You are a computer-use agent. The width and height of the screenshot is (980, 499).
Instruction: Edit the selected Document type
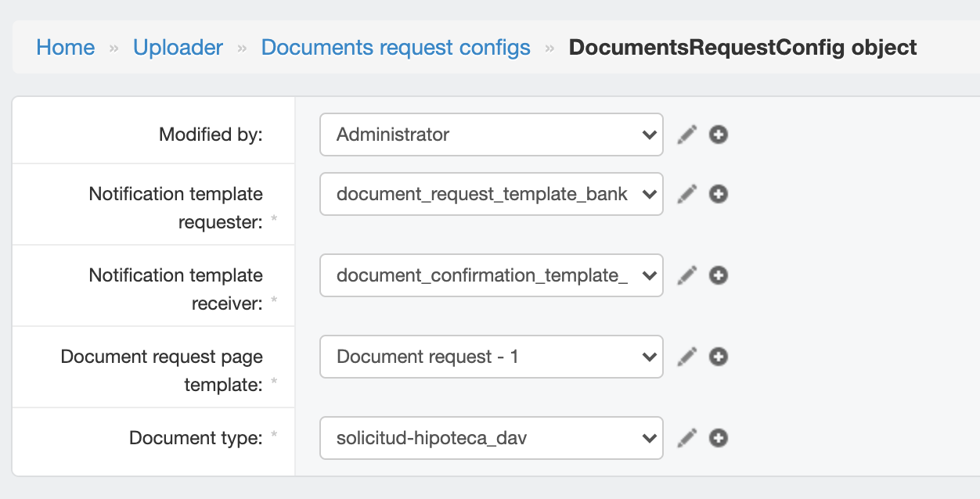(x=686, y=438)
